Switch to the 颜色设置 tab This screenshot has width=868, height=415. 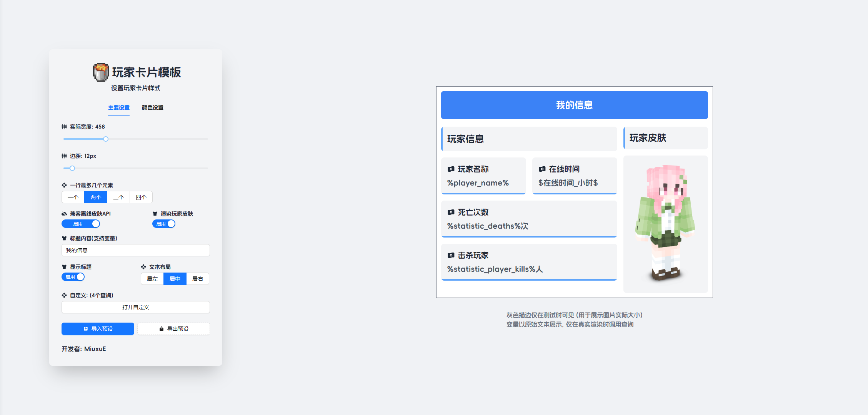pyautogui.click(x=153, y=108)
